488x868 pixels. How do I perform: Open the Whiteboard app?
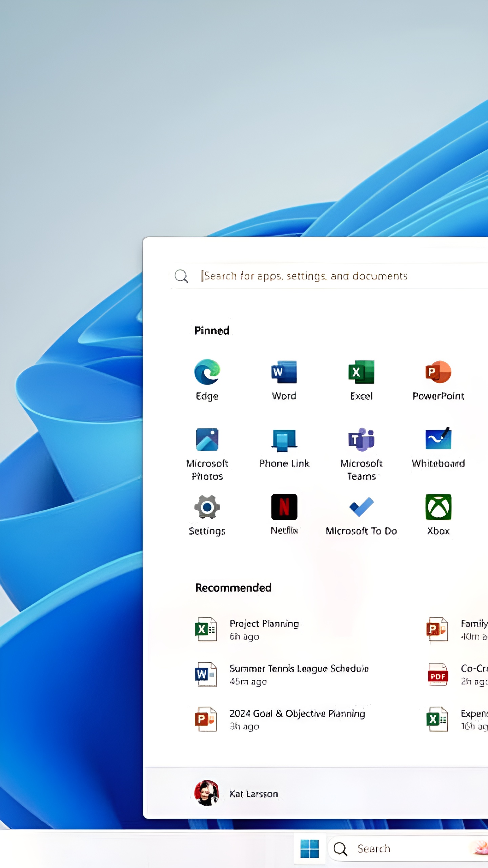click(438, 448)
